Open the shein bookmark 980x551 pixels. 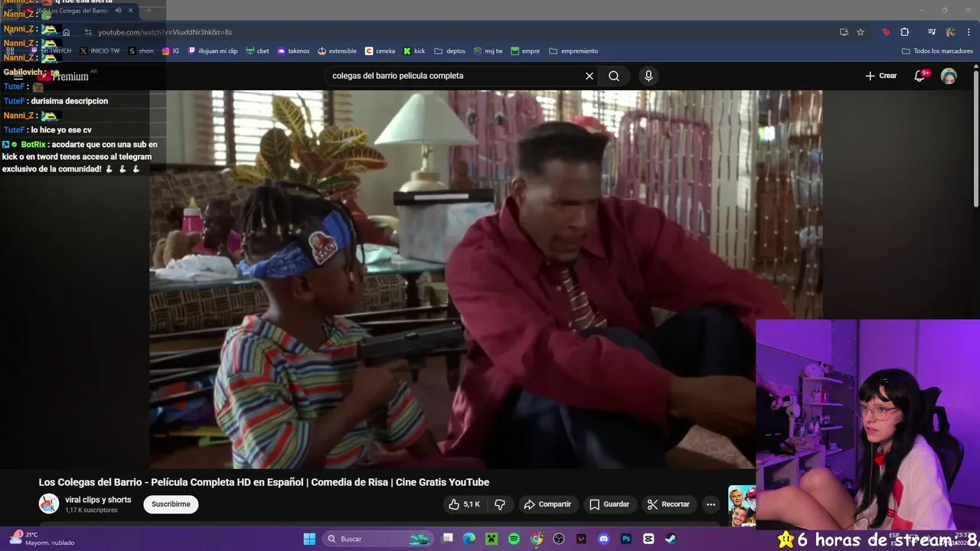(x=141, y=51)
